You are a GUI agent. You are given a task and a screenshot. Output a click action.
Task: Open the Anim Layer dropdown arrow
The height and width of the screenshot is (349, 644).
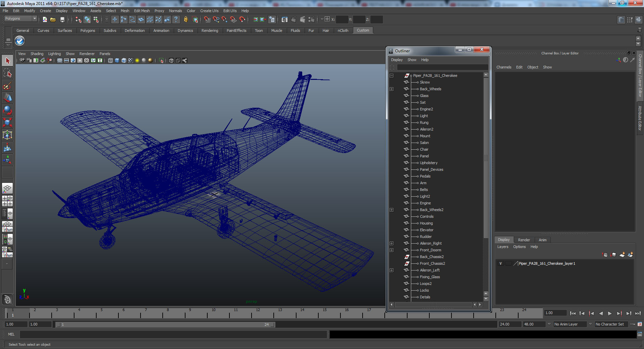coord(549,324)
